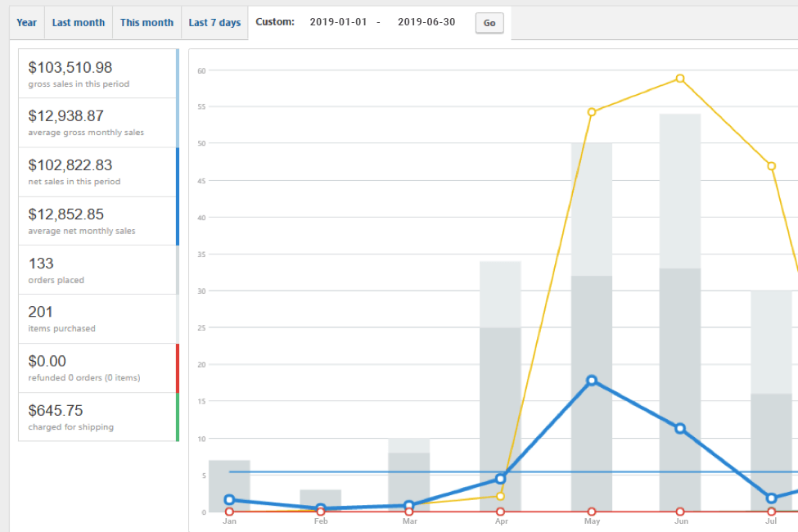The height and width of the screenshot is (532, 798).
Task: Open the This month report tab
Action: click(x=147, y=23)
